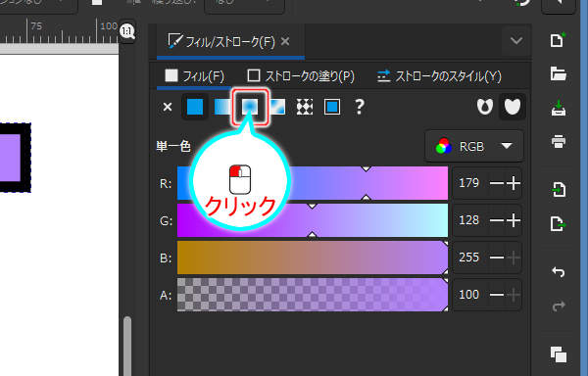Click the redo arrow icon

[x=559, y=305]
